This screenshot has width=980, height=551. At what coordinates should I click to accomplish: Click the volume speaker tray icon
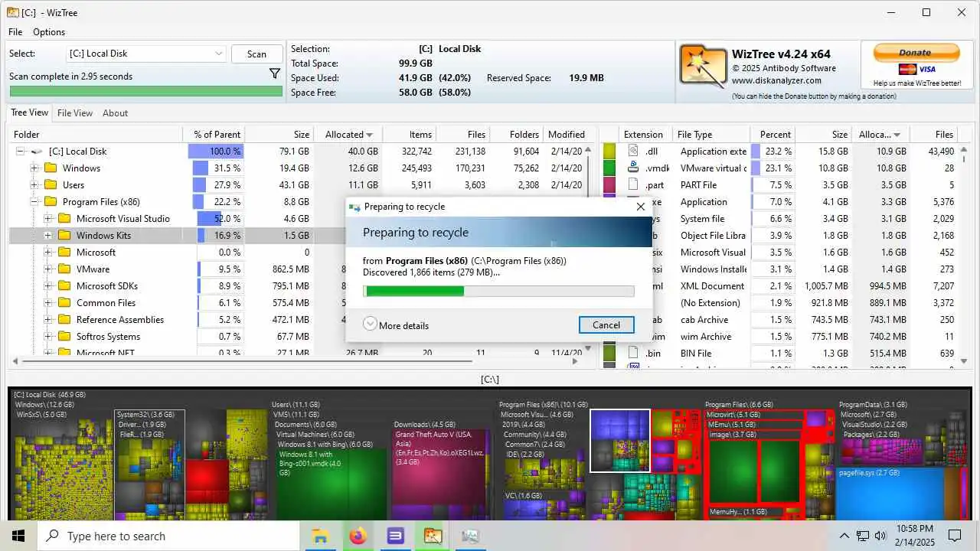coord(880,536)
